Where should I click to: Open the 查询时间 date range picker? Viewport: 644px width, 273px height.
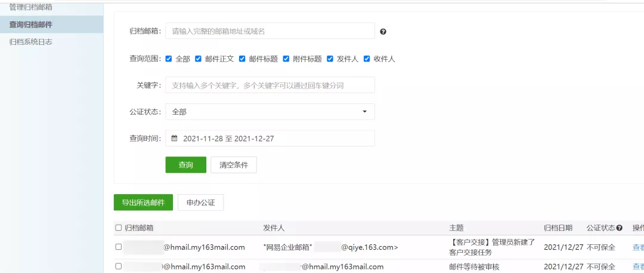point(270,139)
